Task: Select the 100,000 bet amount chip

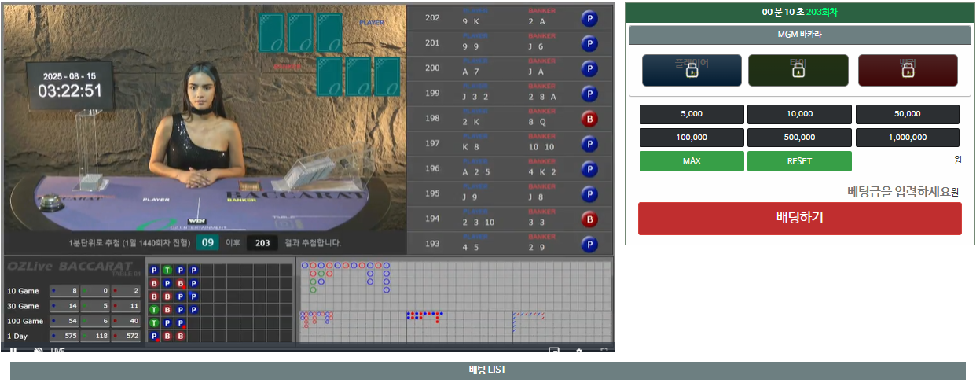Action: (x=691, y=138)
